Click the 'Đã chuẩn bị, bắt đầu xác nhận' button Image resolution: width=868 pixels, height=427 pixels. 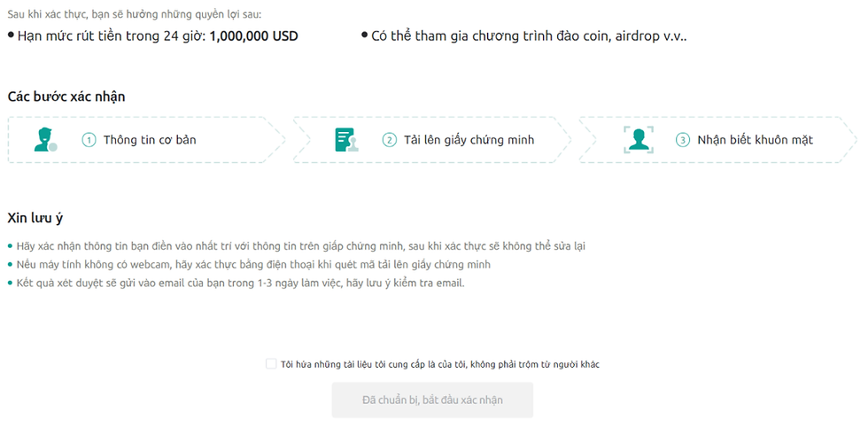click(x=432, y=400)
